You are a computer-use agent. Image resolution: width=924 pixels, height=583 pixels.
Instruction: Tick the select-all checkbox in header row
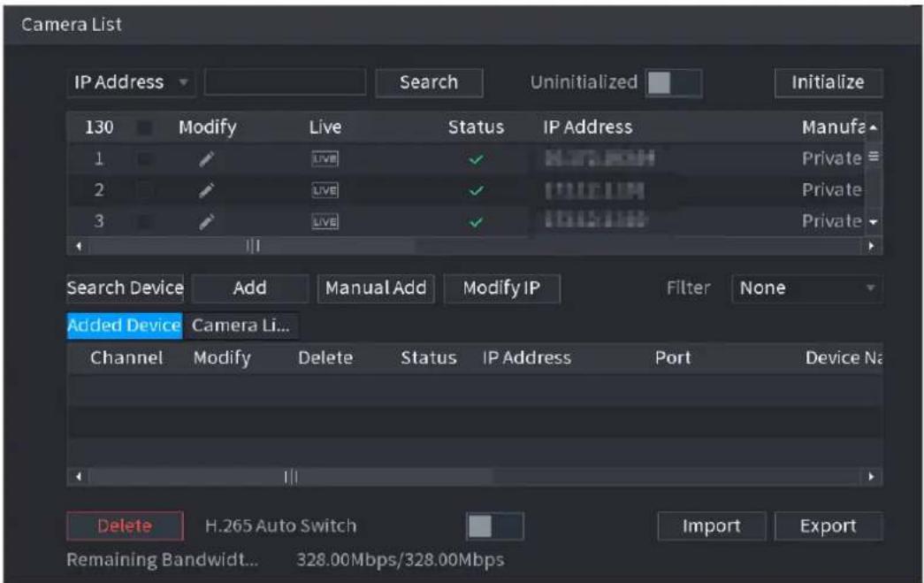coord(144,128)
